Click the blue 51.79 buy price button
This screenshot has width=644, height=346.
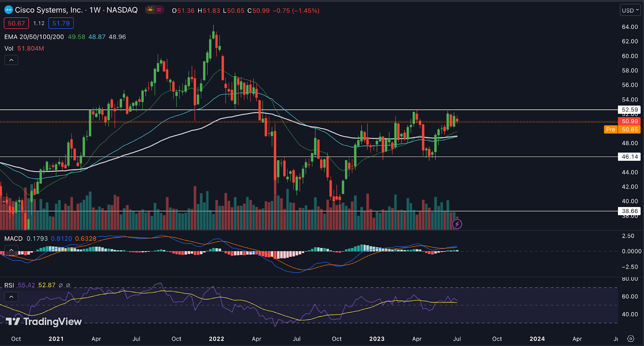(x=61, y=23)
